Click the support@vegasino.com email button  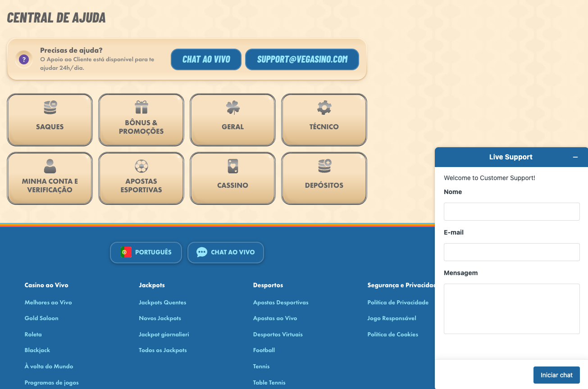click(302, 59)
